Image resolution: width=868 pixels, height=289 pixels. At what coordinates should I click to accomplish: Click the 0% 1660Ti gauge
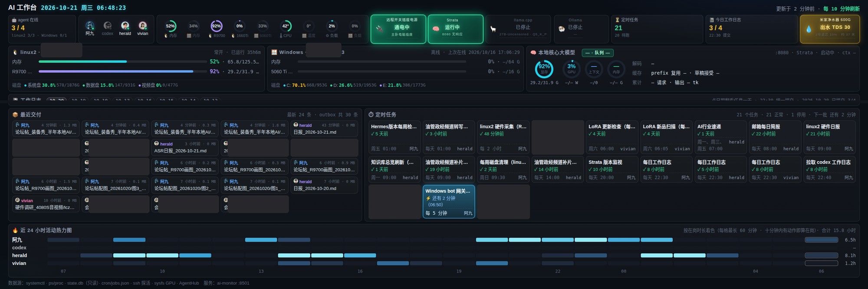(240, 26)
